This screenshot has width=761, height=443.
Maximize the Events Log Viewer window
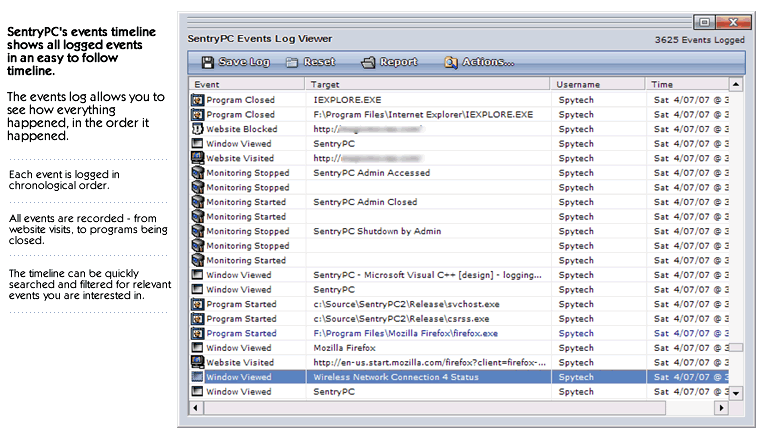click(705, 22)
